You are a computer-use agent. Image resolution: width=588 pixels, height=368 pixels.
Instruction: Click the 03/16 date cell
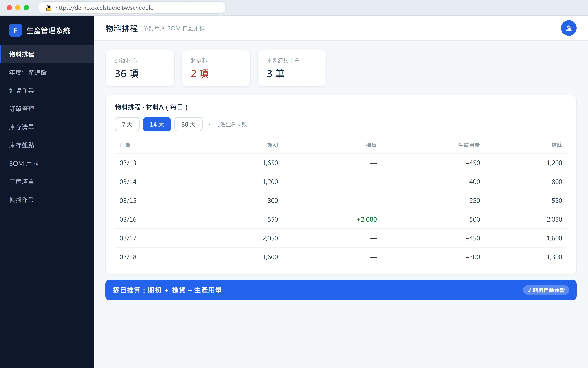(128, 219)
